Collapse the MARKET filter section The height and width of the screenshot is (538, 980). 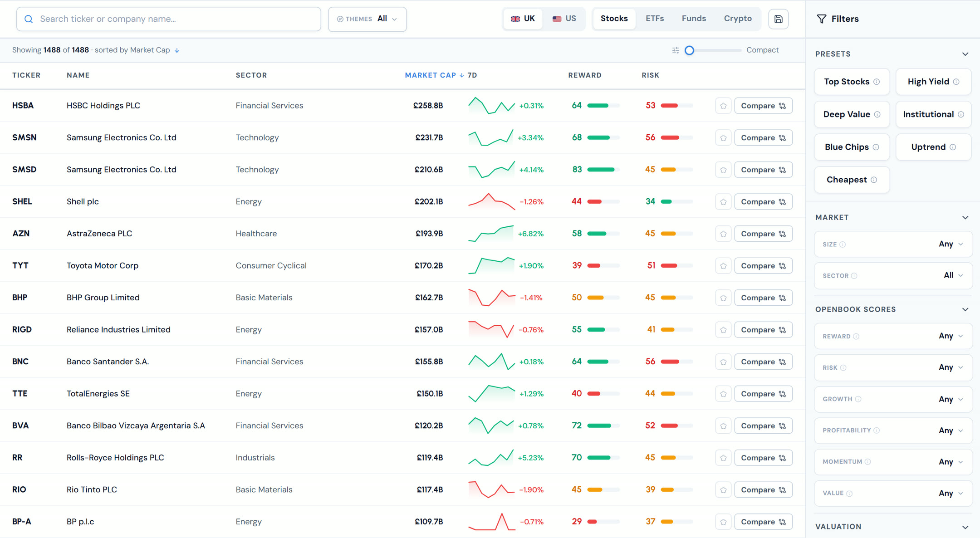pyautogui.click(x=965, y=217)
